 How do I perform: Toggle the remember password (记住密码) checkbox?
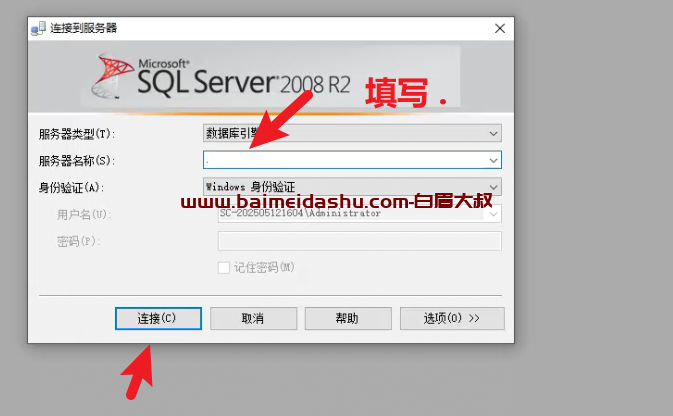tap(224, 268)
